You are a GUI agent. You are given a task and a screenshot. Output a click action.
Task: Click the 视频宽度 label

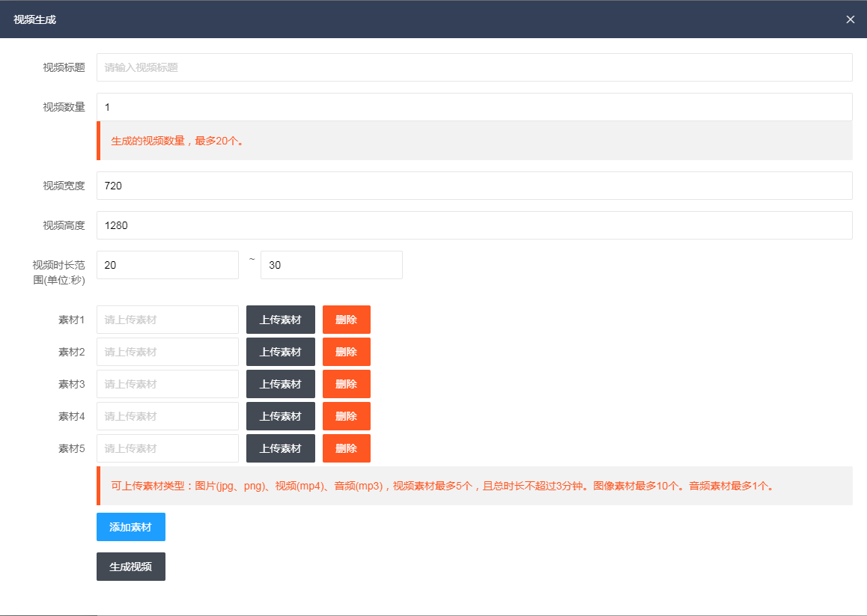click(x=64, y=186)
